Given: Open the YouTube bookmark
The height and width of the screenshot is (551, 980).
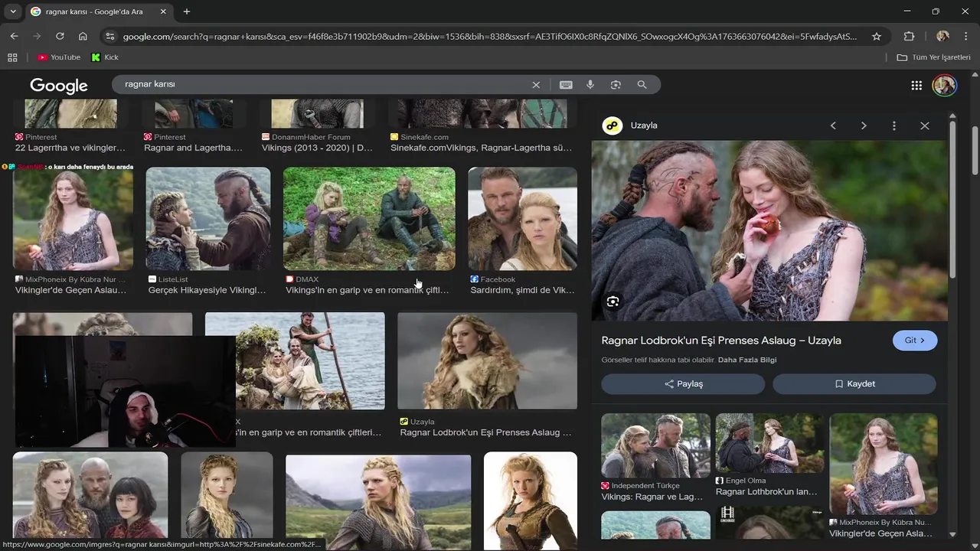Looking at the screenshot, I should click(59, 57).
